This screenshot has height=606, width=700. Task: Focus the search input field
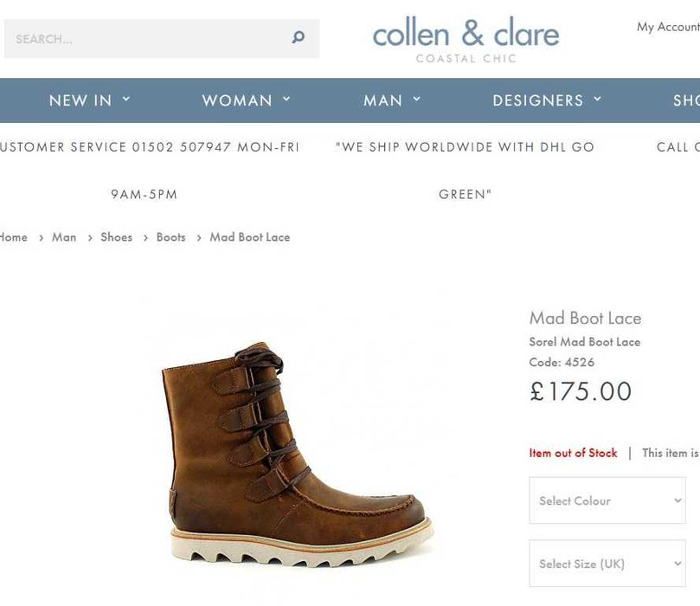[147, 39]
